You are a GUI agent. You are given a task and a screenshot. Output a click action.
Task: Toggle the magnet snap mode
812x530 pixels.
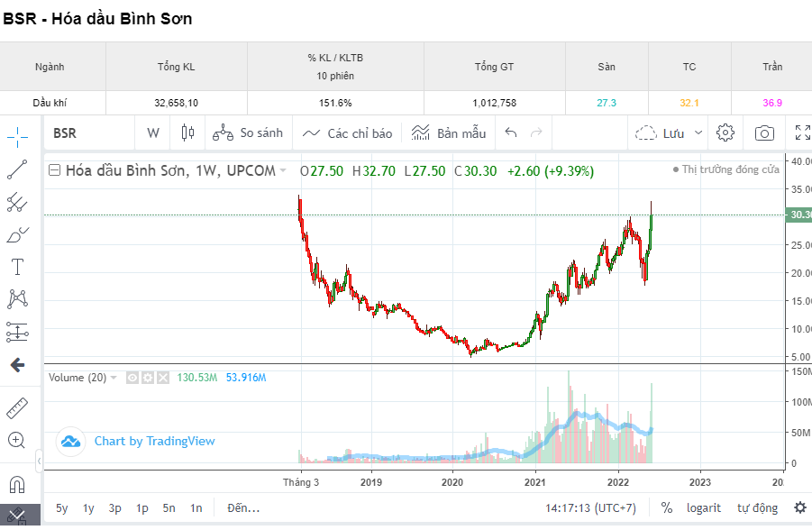(17, 485)
